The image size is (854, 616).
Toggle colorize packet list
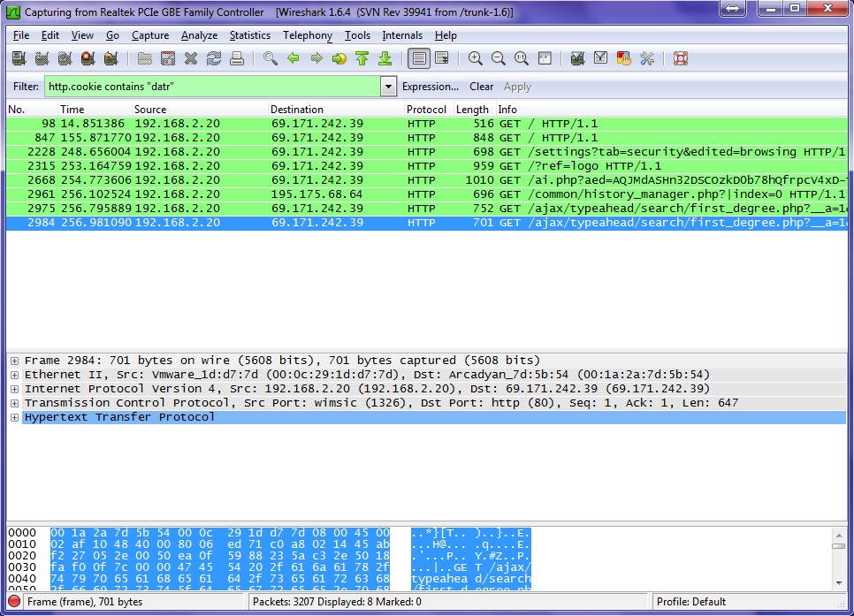click(418, 59)
